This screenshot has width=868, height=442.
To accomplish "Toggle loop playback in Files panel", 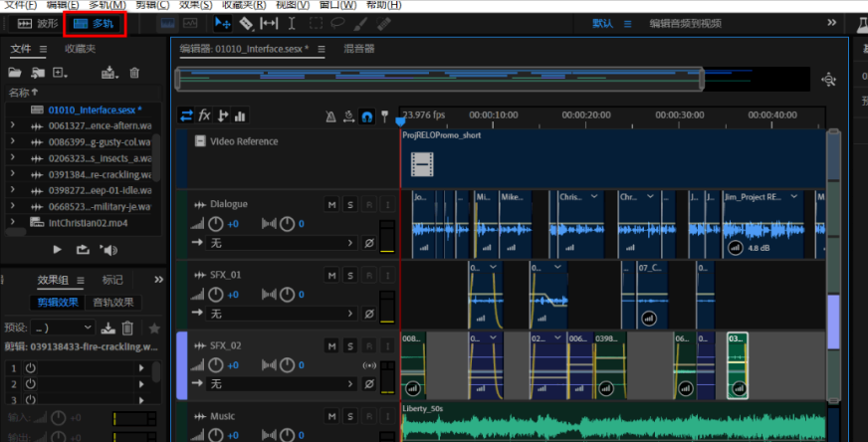I will click(x=83, y=250).
